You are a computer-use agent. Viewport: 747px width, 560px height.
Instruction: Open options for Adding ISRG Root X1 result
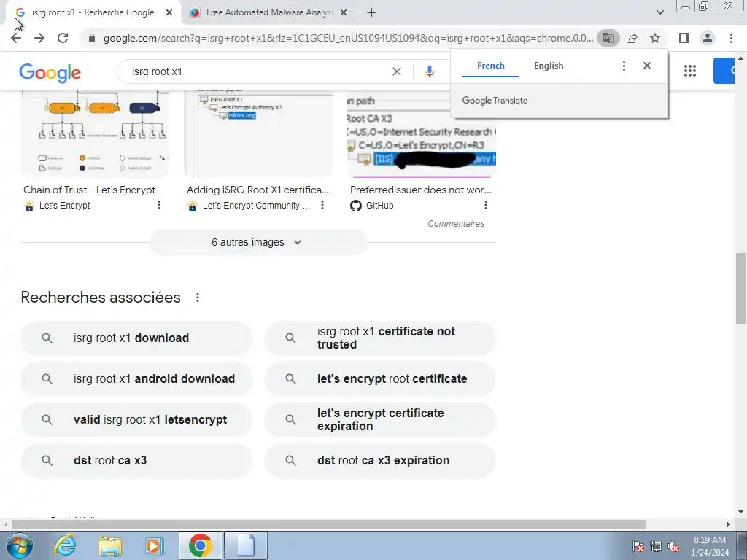tap(322, 205)
